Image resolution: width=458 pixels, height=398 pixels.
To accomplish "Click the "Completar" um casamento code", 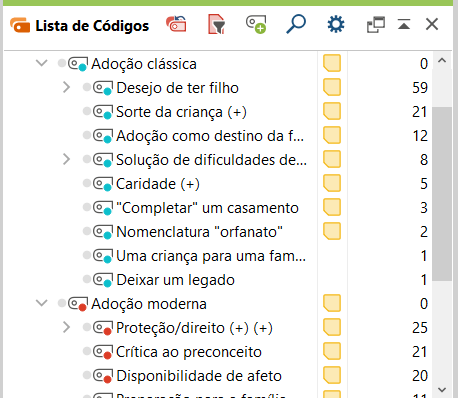I will click(207, 208).
